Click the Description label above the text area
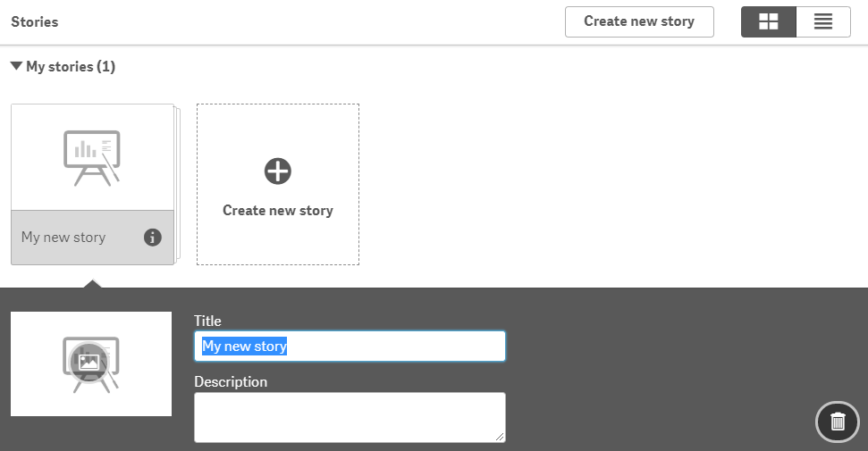 click(231, 382)
